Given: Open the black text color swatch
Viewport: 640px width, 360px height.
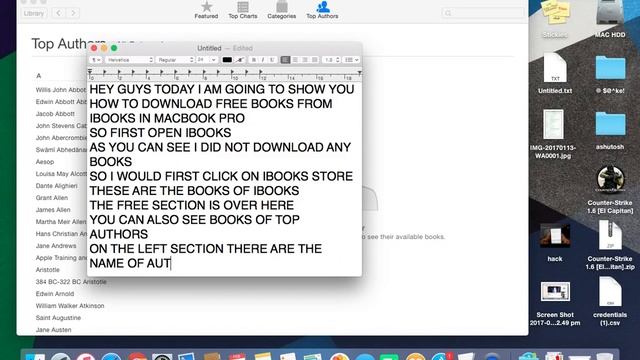Looking at the screenshot, I should pos(227,60).
